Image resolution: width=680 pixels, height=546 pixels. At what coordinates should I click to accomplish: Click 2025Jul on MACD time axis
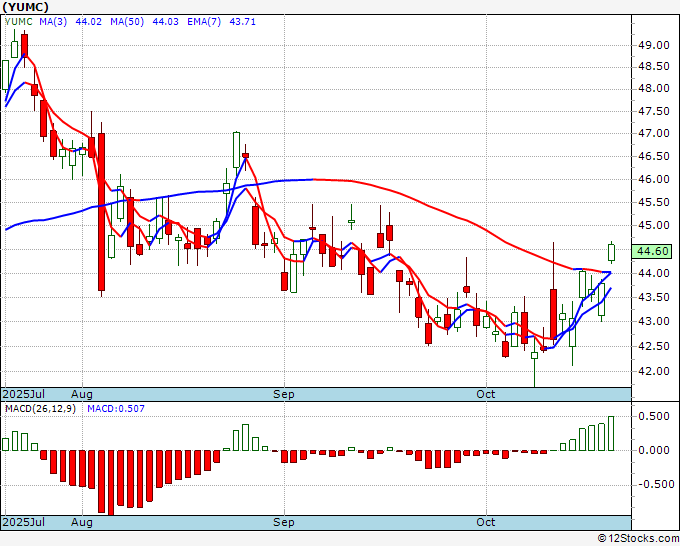pyautogui.click(x=24, y=522)
